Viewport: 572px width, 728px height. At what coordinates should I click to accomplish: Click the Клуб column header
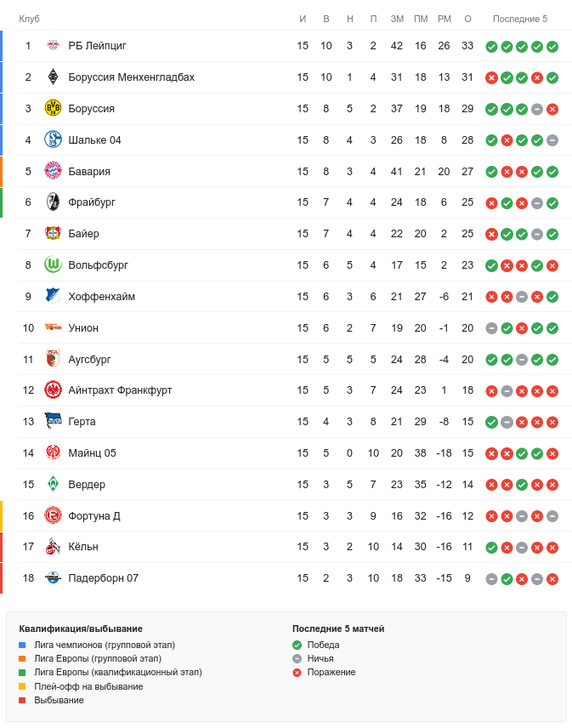tap(29, 19)
